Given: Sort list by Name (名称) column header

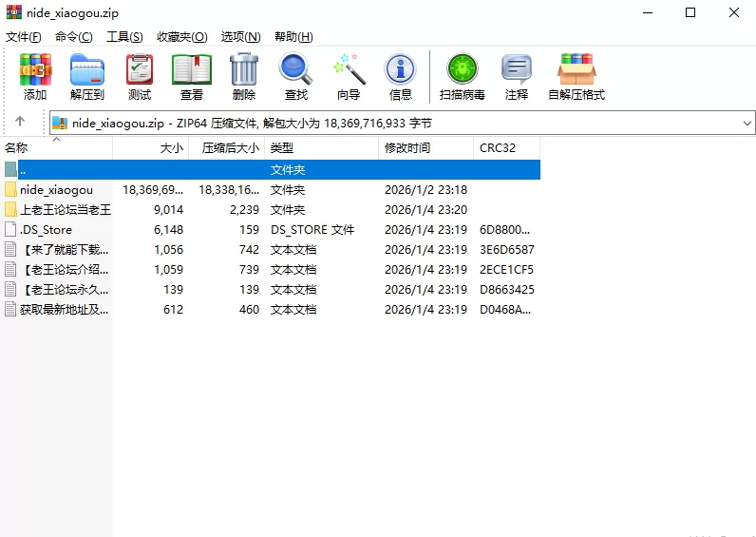Looking at the screenshot, I should 17,148.
